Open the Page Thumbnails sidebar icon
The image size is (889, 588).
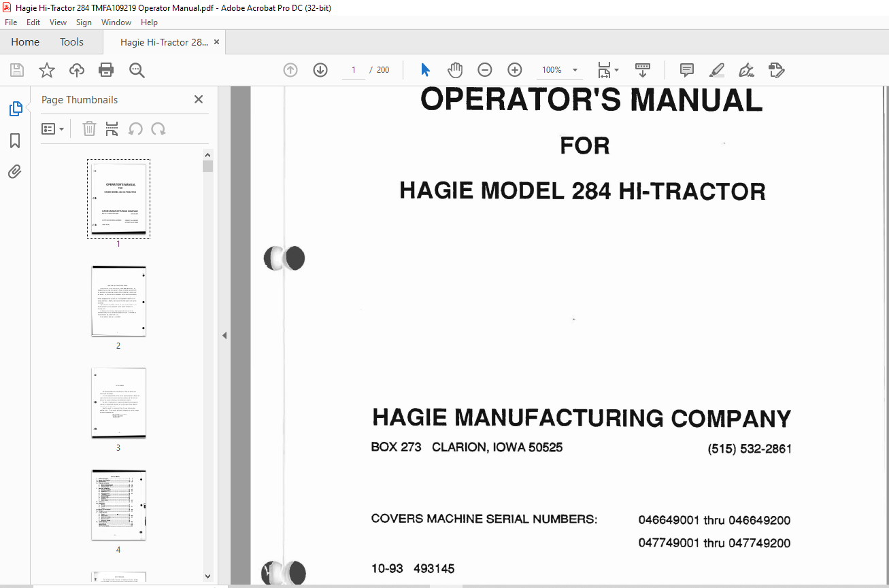click(15, 109)
